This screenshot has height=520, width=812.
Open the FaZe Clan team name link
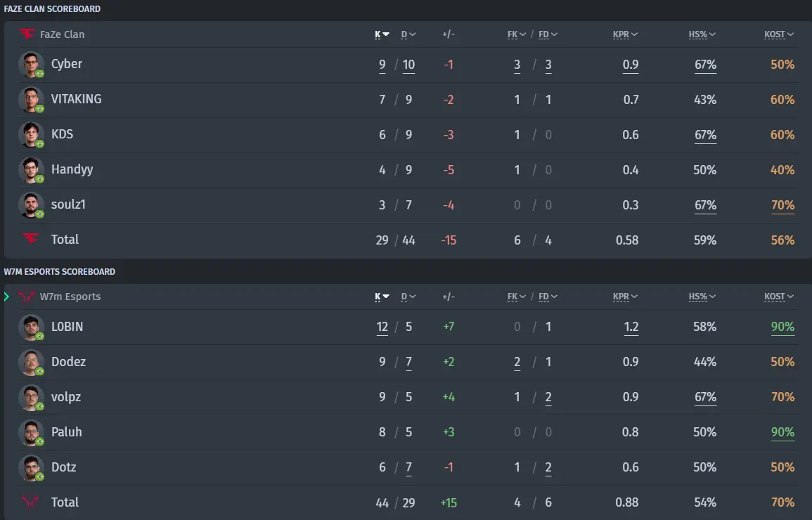62,34
